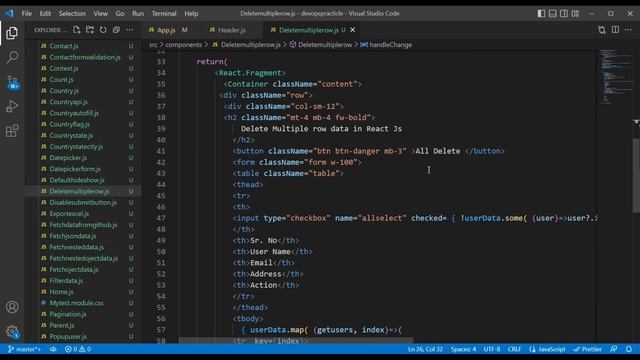Click the master branch indicator

pos(24,349)
